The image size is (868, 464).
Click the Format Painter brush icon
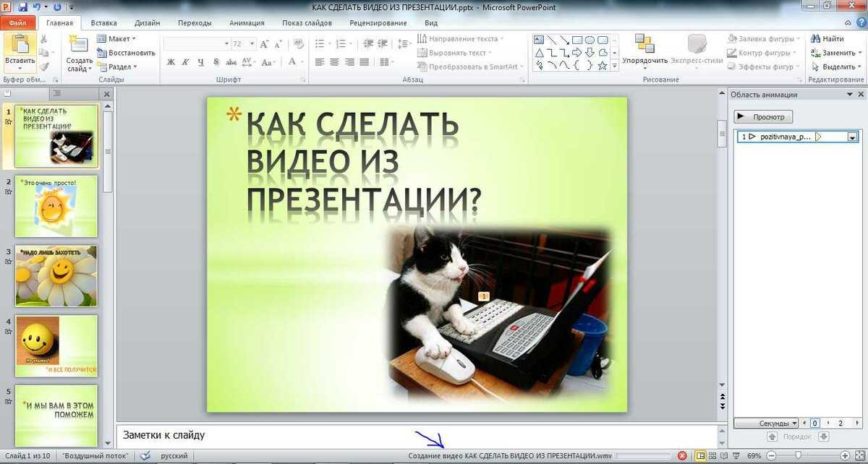[x=44, y=66]
